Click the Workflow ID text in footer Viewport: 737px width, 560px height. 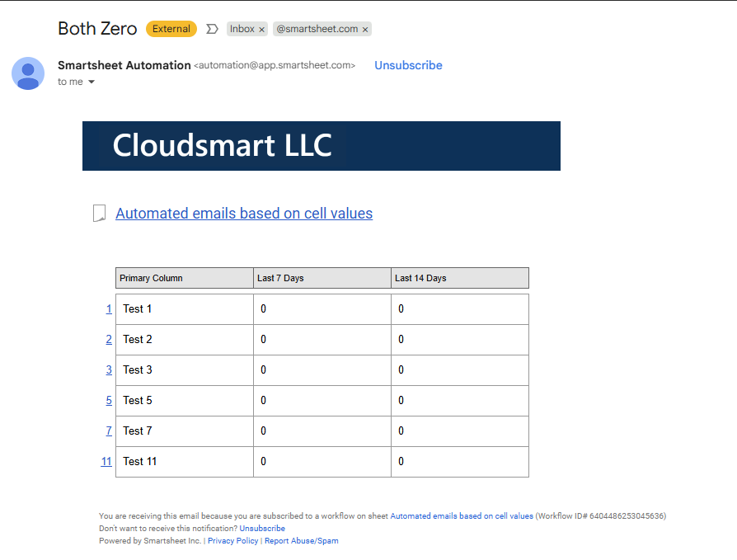point(601,515)
